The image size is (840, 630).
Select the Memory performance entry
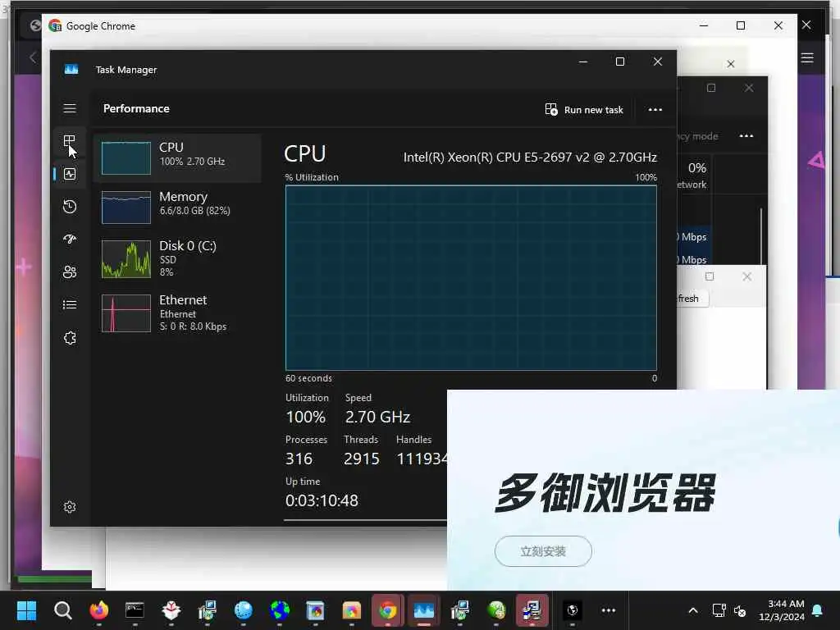point(177,207)
